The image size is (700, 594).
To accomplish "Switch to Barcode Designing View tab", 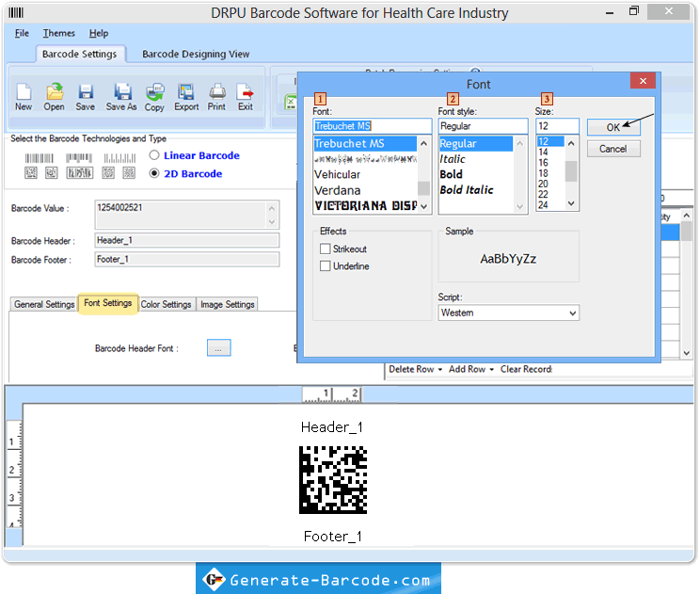I will 196,54.
